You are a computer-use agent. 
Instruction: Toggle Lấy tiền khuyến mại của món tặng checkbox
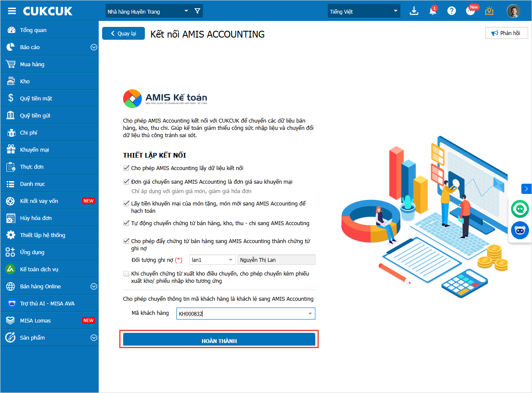pyautogui.click(x=126, y=203)
